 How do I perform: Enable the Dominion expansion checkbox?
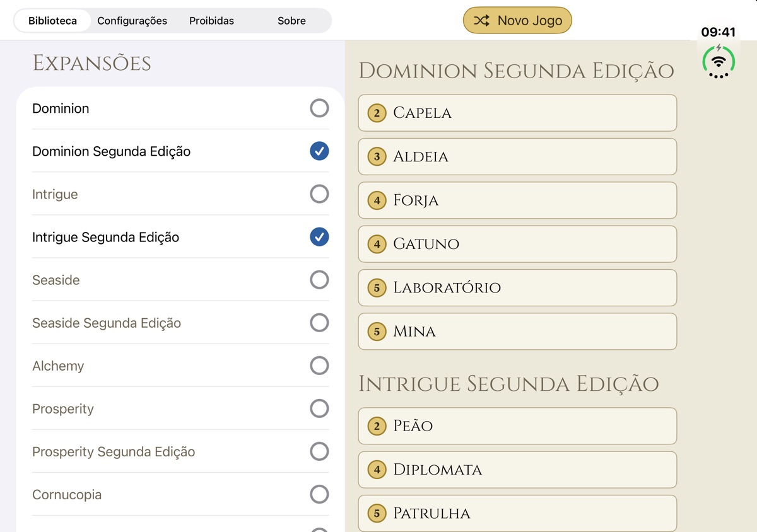coord(319,108)
